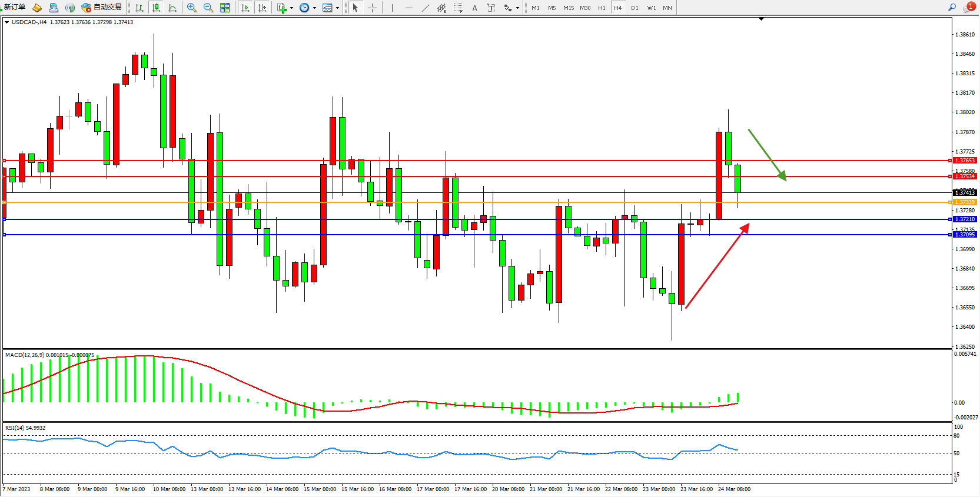Choose the horizontal line tool
980x497 pixels.
(x=409, y=8)
